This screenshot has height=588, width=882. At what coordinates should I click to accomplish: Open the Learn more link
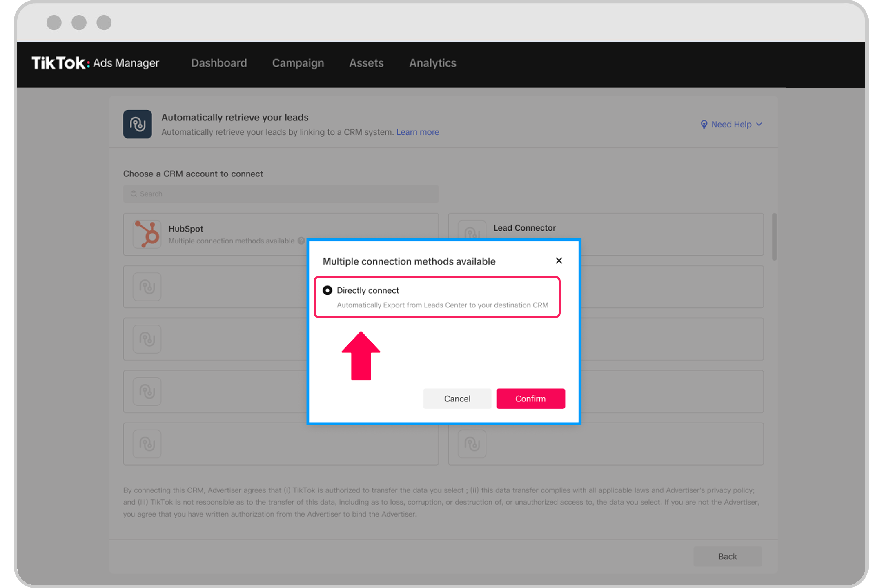point(417,132)
